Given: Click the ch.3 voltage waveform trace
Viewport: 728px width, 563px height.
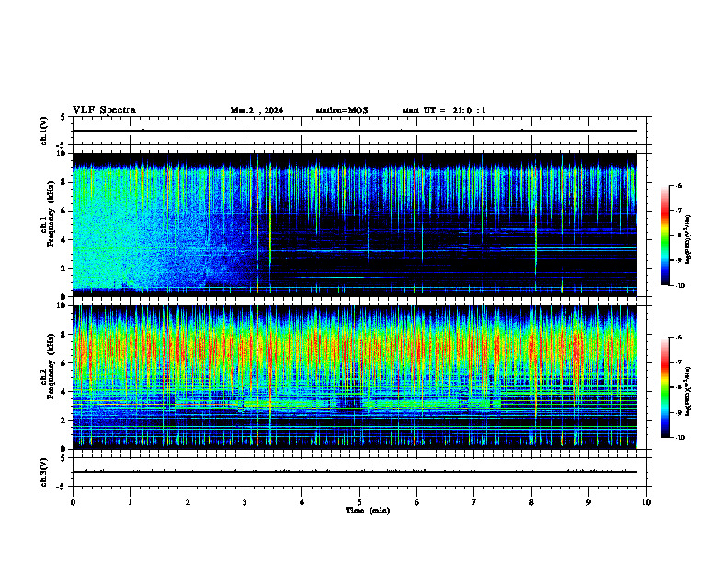Looking at the screenshot, I should pyautogui.click(x=355, y=472).
